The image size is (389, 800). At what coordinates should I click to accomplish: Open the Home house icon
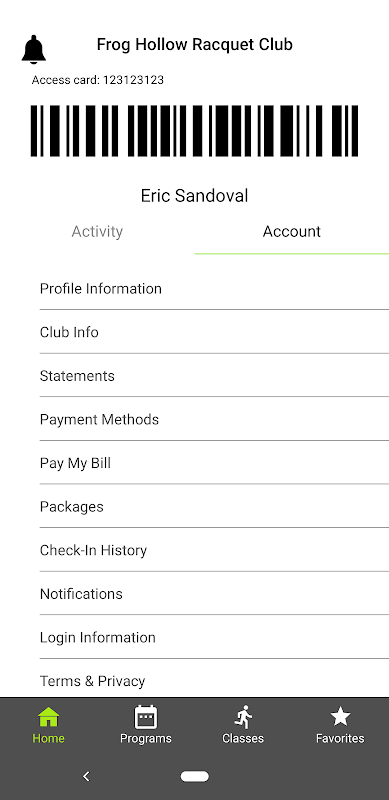point(48,716)
